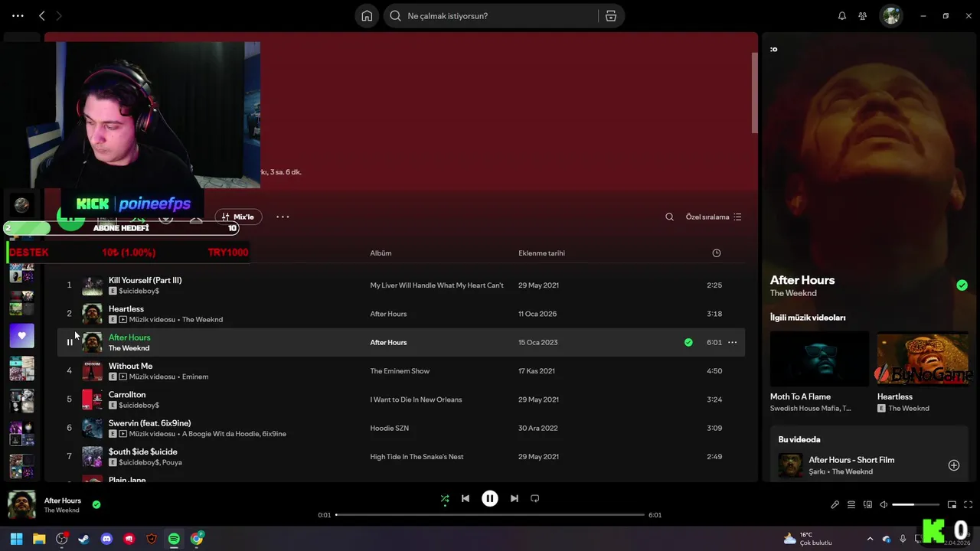Click the playlist vertical scrollbar

coord(754,92)
